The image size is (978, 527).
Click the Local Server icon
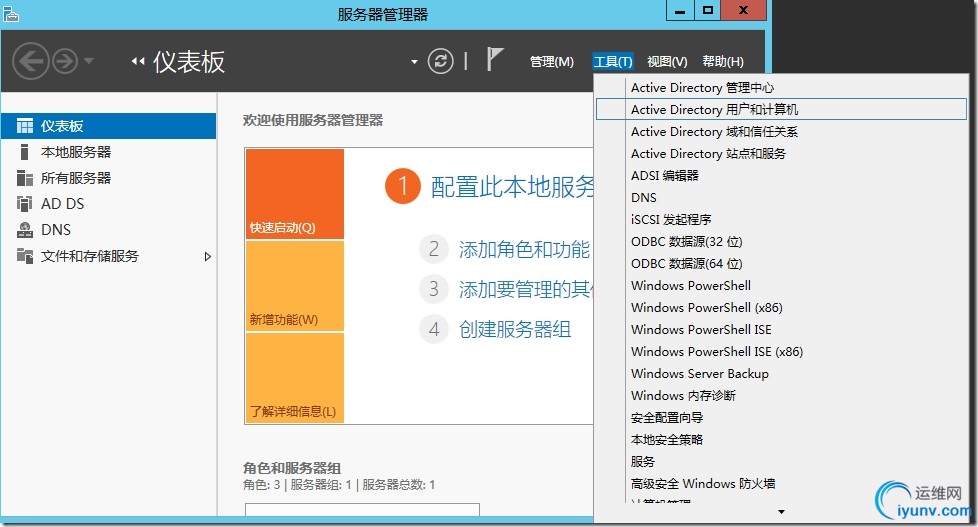coord(24,152)
